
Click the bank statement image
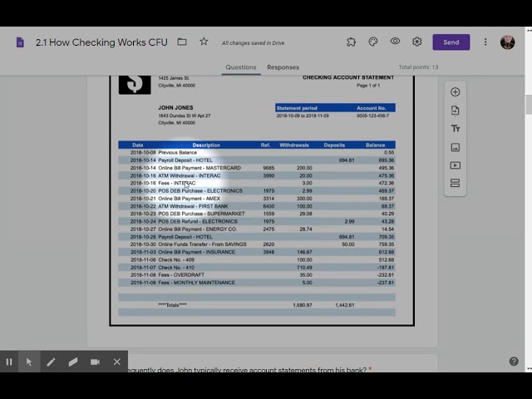pos(262,200)
